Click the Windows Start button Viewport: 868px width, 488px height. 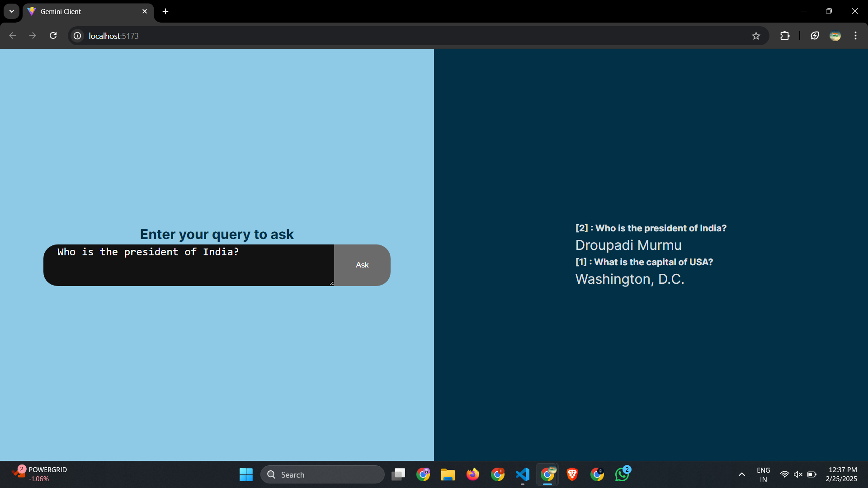(x=246, y=474)
